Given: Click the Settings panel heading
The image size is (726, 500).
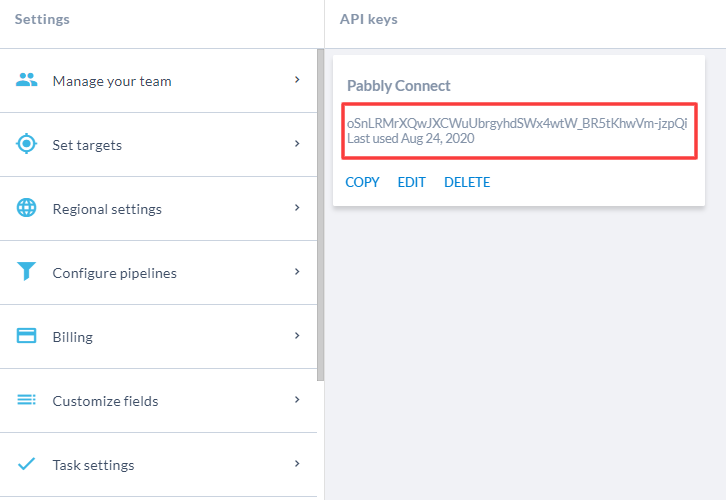Looking at the screenshot, I should tap(42, 19).
